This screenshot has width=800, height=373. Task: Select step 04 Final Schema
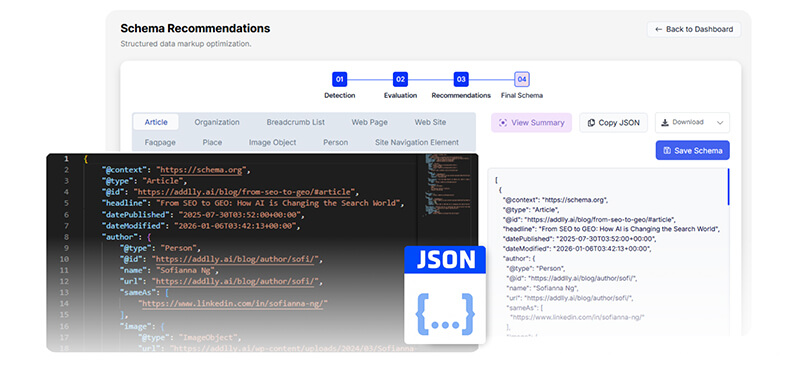[x=521, y=79]
